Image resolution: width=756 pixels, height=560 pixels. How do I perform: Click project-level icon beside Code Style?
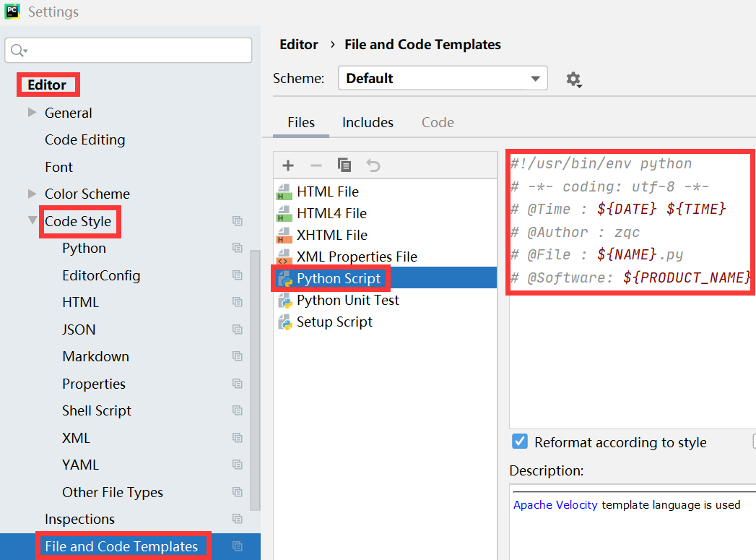[238, 221]
